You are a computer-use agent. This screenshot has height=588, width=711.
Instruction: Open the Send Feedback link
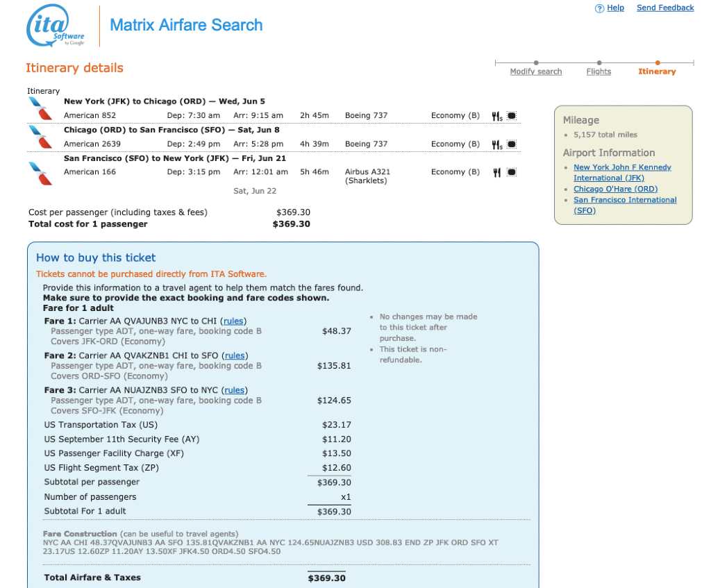665,8
